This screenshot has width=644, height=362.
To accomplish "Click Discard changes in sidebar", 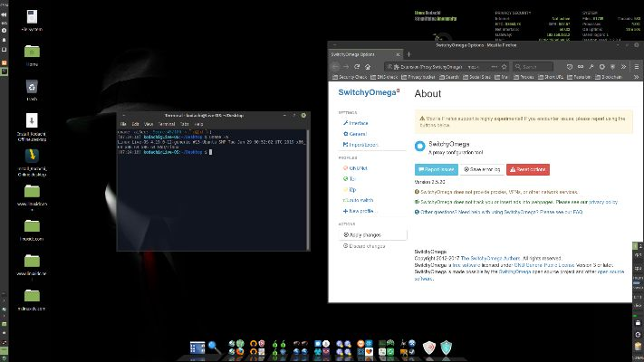I will (362, 245).
